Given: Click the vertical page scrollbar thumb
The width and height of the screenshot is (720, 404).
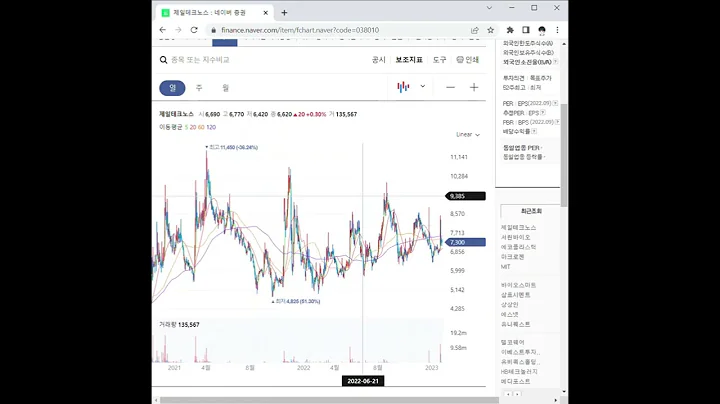Looking at the screenshot, I should click(x=564, y=155).
